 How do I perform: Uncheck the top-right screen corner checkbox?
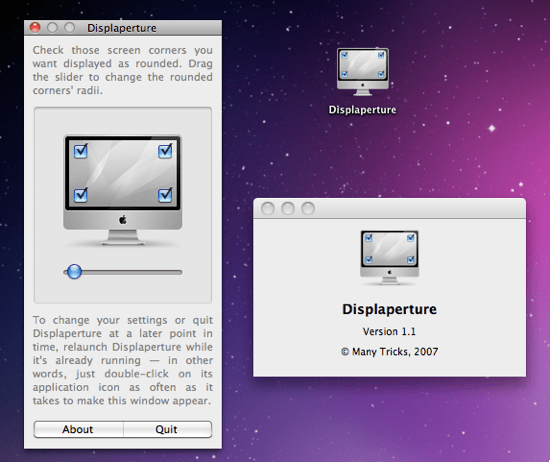165,152
